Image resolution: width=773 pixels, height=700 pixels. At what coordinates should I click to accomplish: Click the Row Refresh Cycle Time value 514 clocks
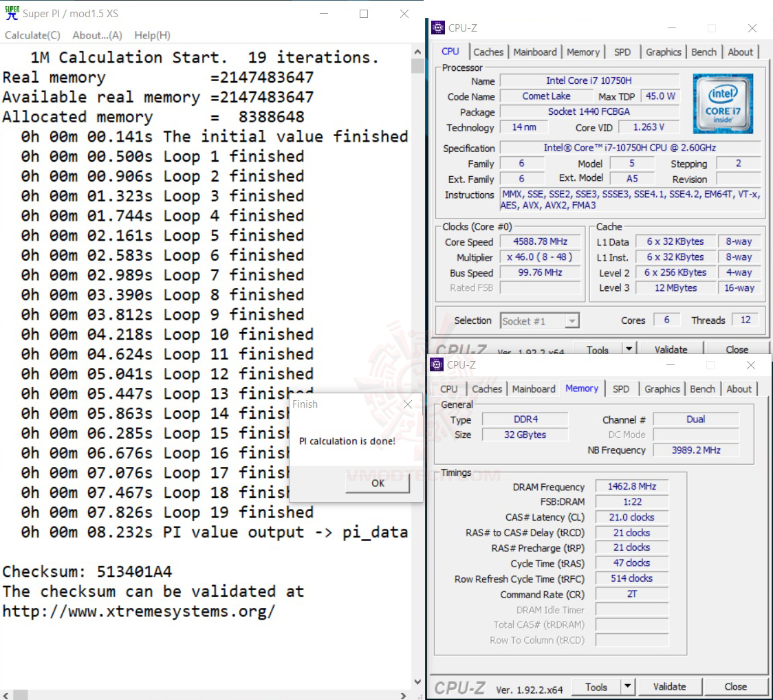(x=631, y=578)
